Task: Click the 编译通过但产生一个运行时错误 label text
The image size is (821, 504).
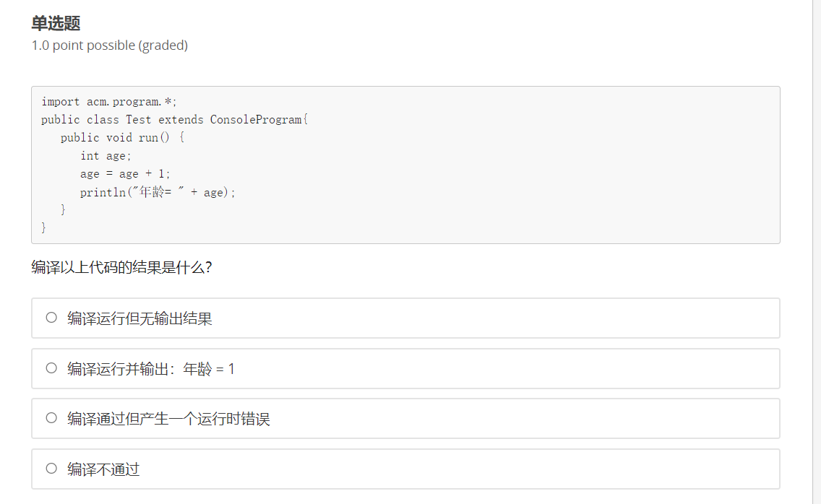Action: click(168, 419)
